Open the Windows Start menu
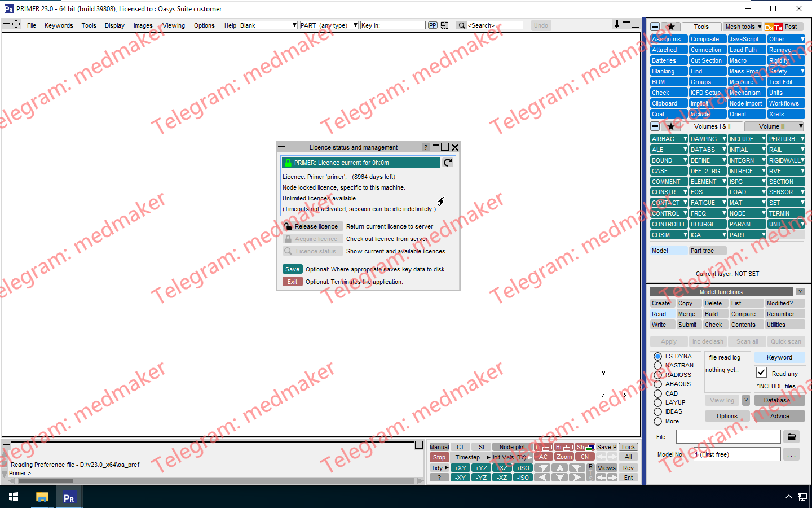This screenshot has height=508, width=812. [14, 497]
